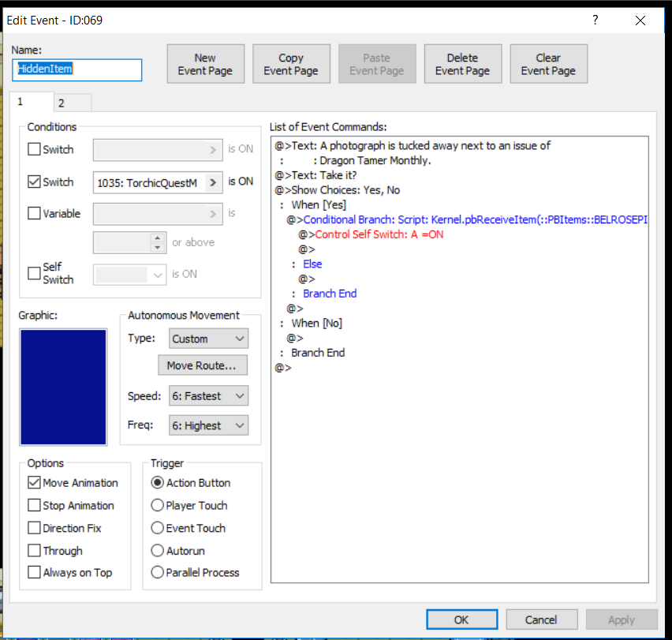Image resolution: width=672 pixels, height=640 pixels.
Task: Enable the Variable condition checkbox
Action: [x=35, y=213]
